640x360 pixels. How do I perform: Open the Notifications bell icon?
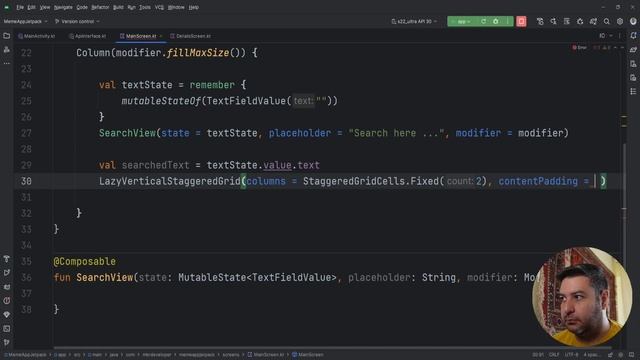(x=633, y=36)
